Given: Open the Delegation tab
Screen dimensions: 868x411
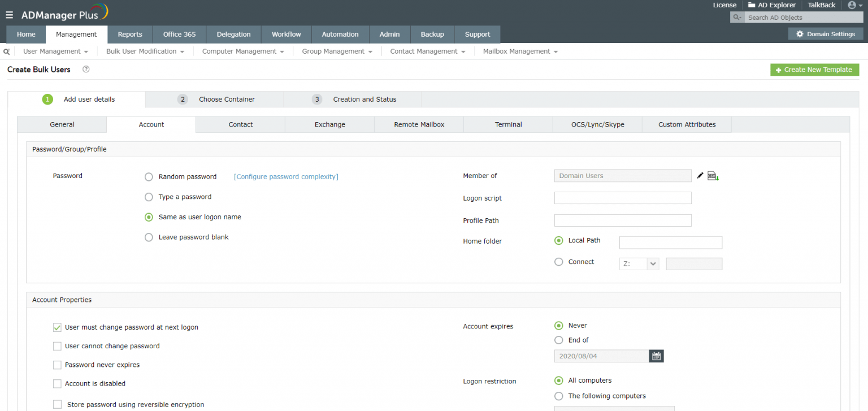Looking at the screenshot, I should point(234,34).
